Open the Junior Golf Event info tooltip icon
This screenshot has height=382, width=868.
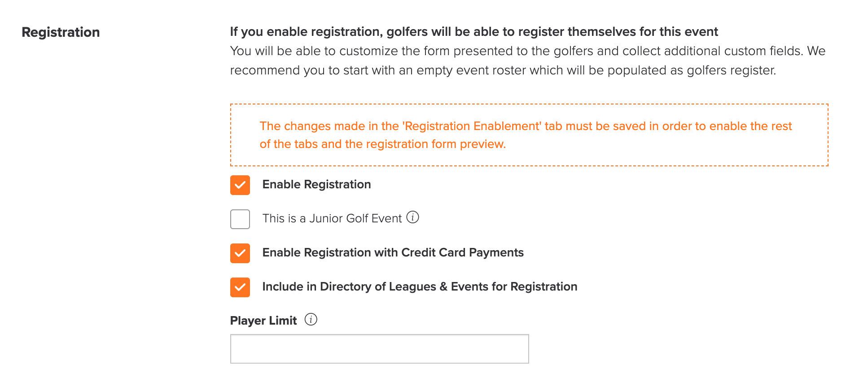point(412,217)
